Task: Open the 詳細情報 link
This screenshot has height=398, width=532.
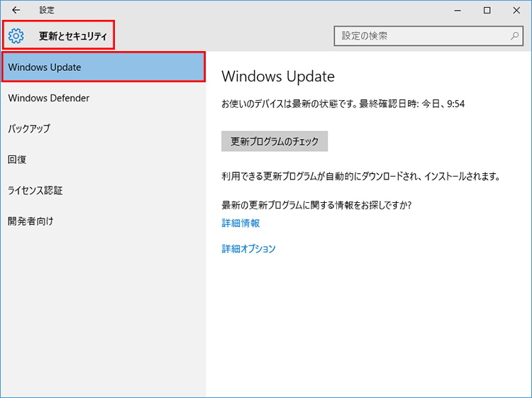Action: tap(240, 223)
